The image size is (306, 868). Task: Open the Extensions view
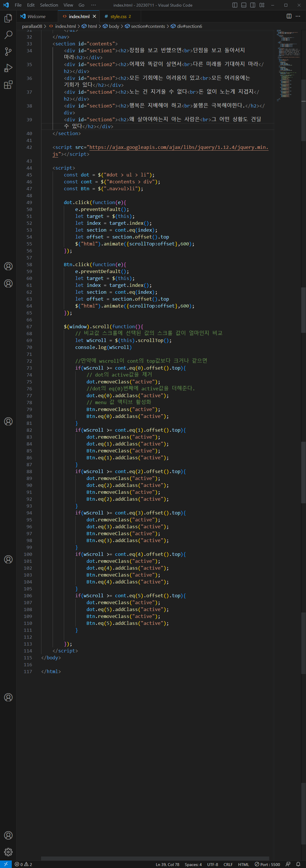(8, 85)
